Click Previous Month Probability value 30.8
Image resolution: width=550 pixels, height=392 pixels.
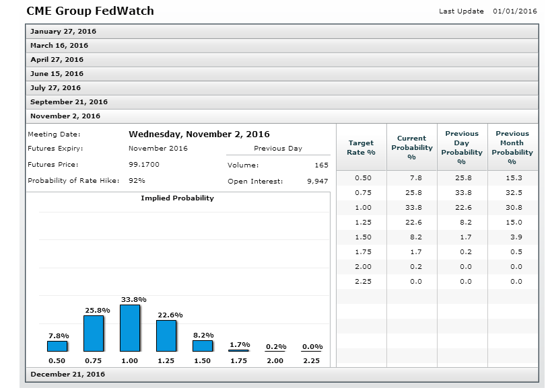click(514, 207)
